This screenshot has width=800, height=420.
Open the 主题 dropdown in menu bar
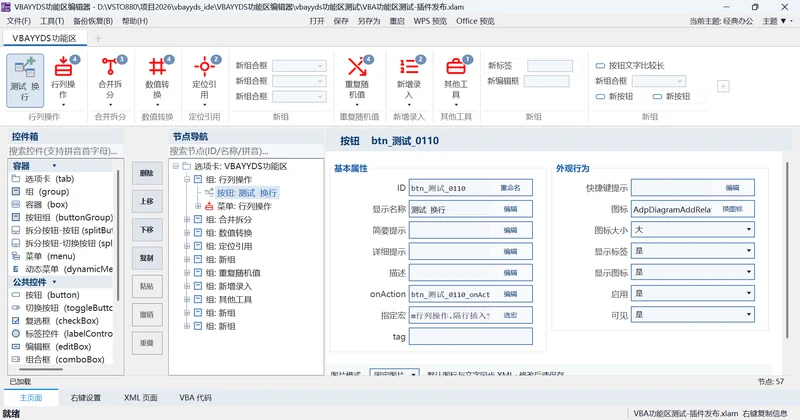click(x=778, y=21)
